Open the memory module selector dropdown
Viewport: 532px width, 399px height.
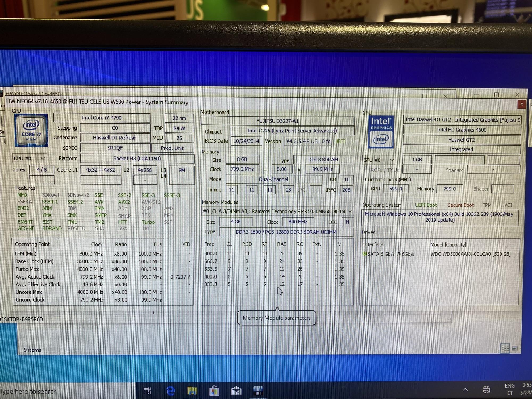pos(277,211)
